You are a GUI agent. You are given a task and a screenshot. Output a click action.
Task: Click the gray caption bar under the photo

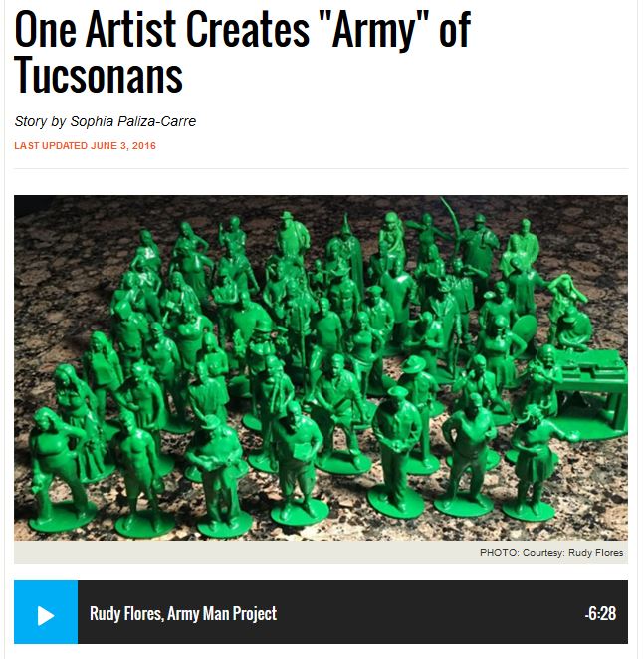tap(321, 552)
